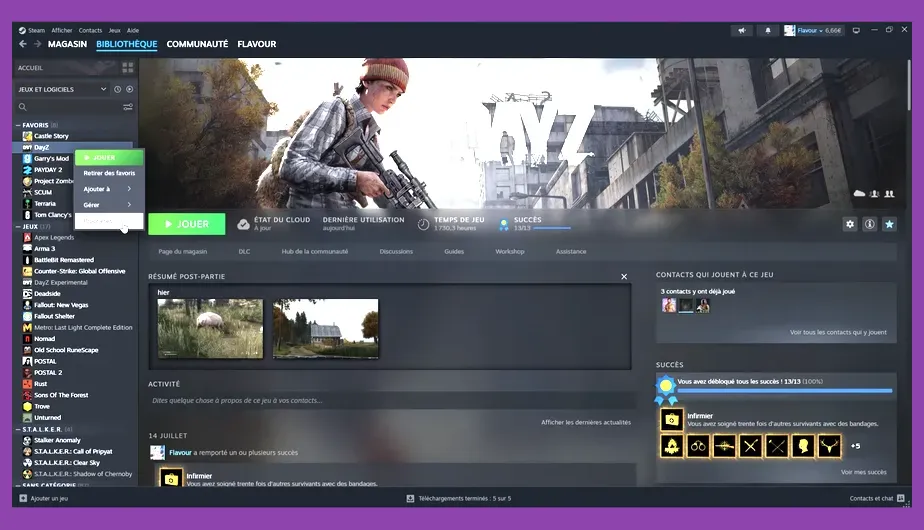924x530 pixels.
Task: Choose Retirer des favoris from context menu
Action: [x=109, y=173]
